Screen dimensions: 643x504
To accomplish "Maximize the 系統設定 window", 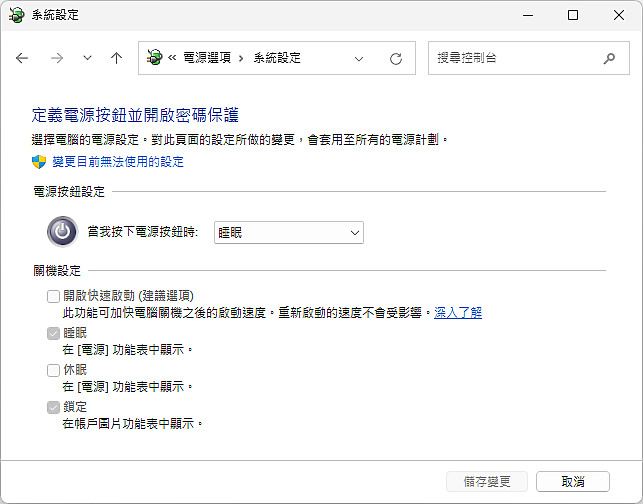I will coord(573,15).
